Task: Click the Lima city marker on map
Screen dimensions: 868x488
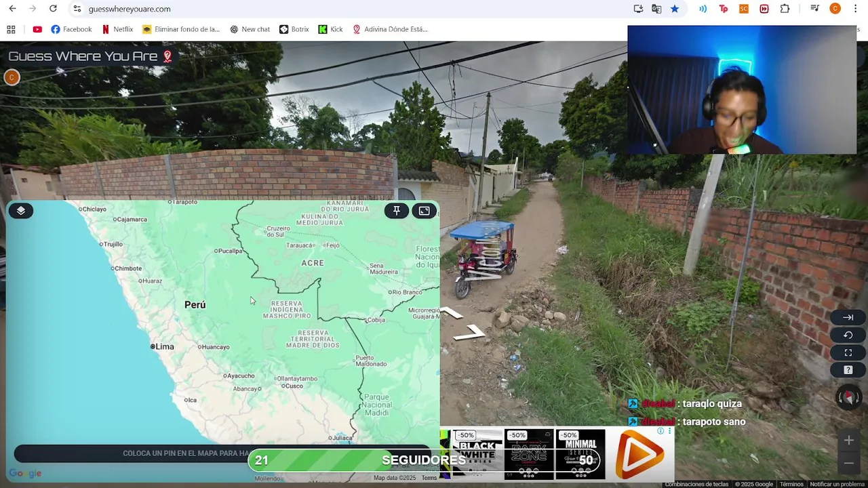Action: click(153, 346)
